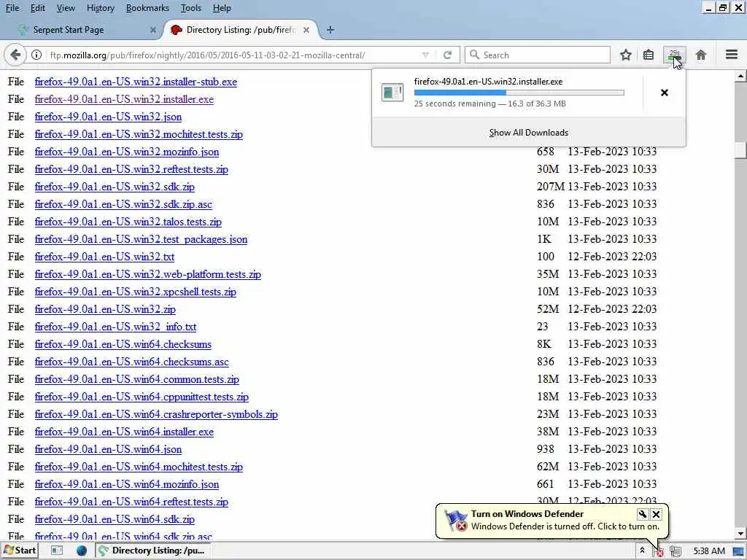Image resolution: width=747 pixels, height=560 pixels.
Task: Reload the page with the refresh icon
Action: [447, 55]
